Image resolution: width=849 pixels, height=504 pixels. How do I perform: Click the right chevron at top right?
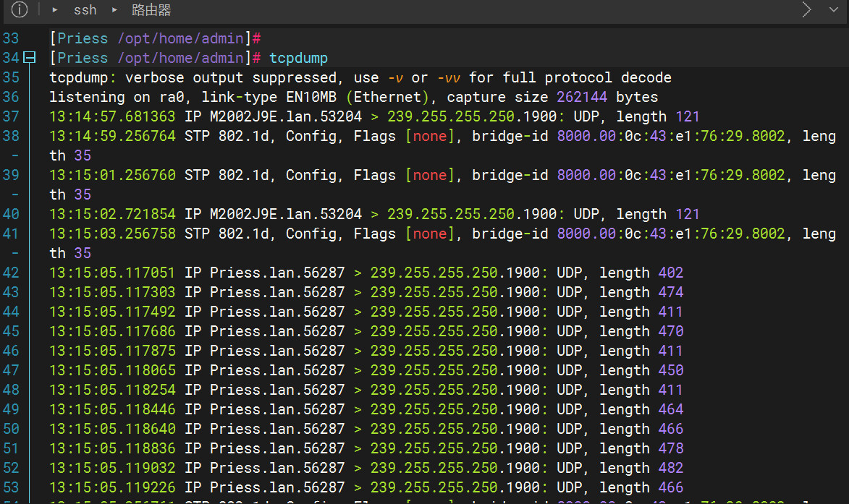coord(806,9)
